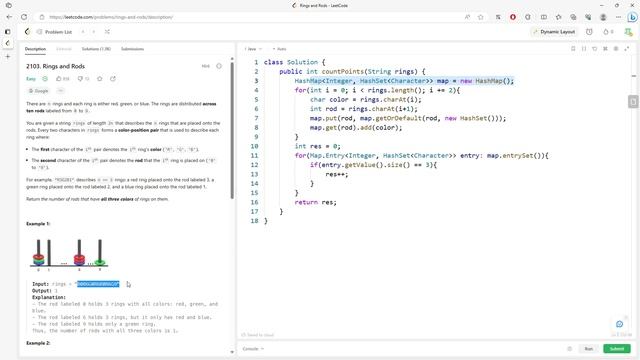Screen dimensions: 640x360
Task: Open browser collections icon
Action: click(x=573, y=17)
